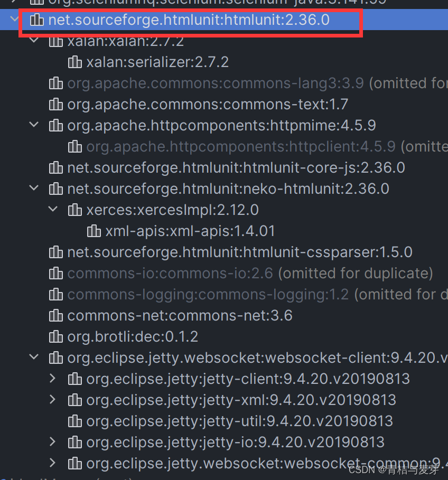The height and width of the screenshot is (480, 448).
Task: Click library icon of commons-text:1.7
Action: tap(55, 105)
